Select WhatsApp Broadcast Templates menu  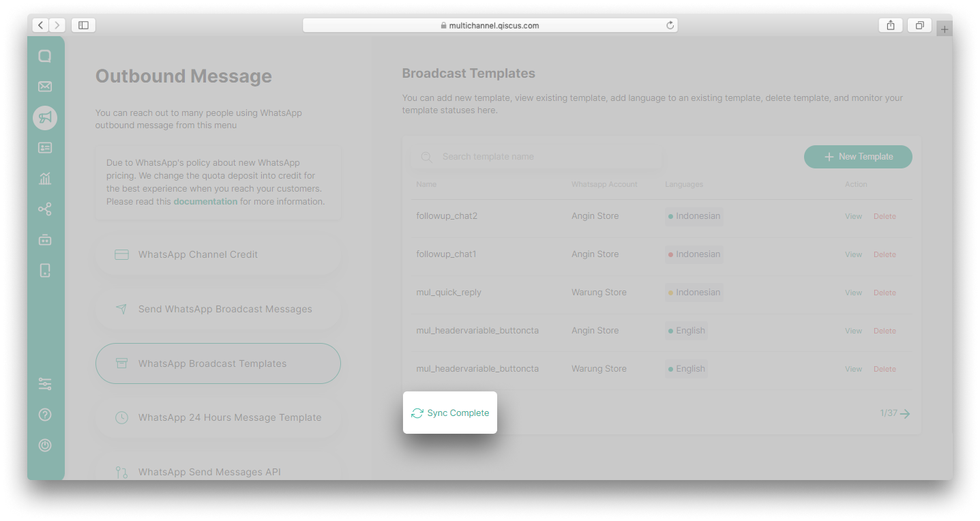[218, 363]
